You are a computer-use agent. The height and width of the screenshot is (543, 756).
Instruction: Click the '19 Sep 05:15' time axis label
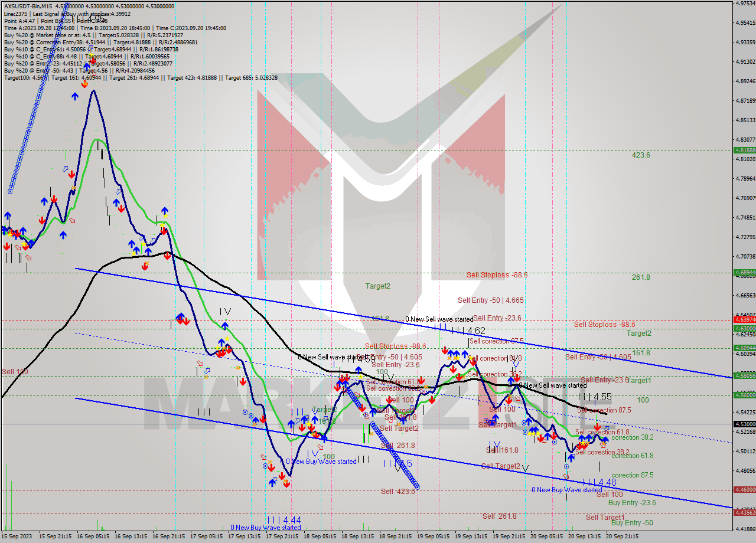434,537
